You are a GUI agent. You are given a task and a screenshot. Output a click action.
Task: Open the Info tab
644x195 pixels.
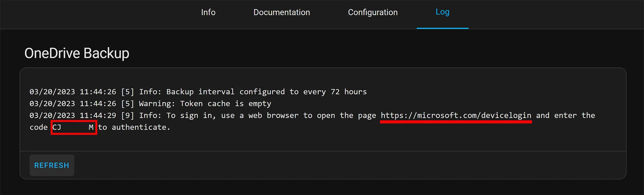click(x=208, y=12)
